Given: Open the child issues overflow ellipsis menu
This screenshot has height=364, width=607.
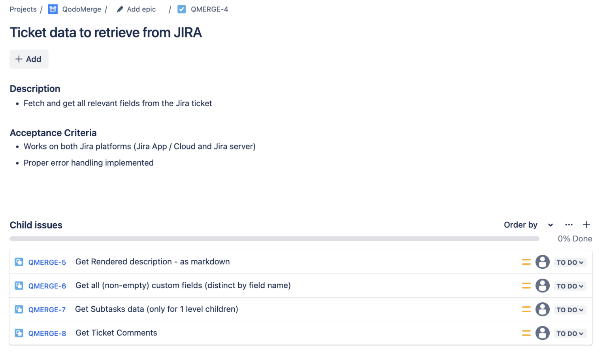Looking at the screenshot, I should (x=569, y=224).
